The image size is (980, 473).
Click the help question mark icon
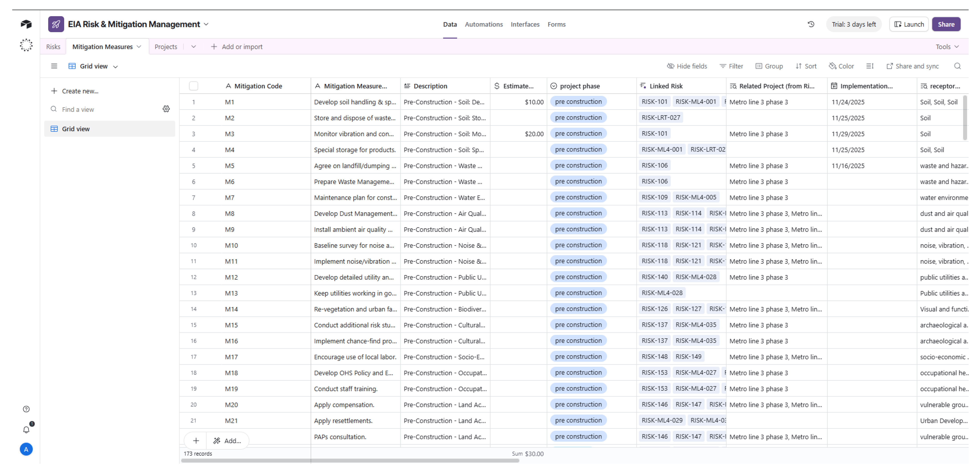coord(26,409)
